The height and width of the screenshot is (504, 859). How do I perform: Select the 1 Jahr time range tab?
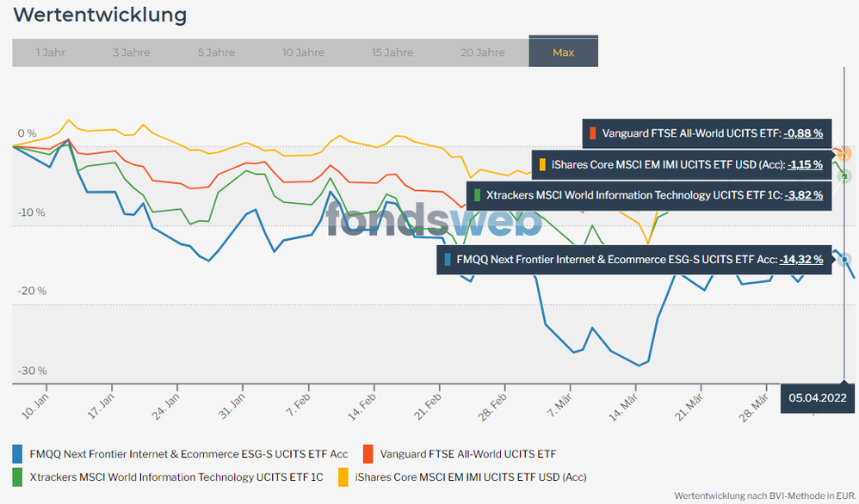pyautogui.click(x=51, y=52)
